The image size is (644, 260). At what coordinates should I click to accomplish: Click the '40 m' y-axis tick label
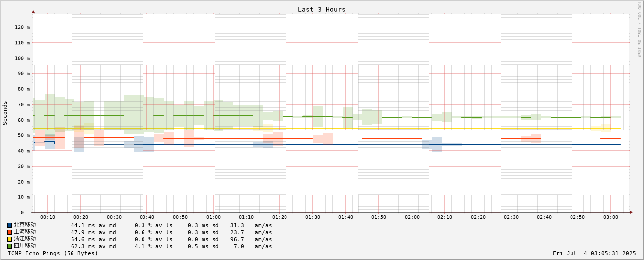click(x=24, y=151)
